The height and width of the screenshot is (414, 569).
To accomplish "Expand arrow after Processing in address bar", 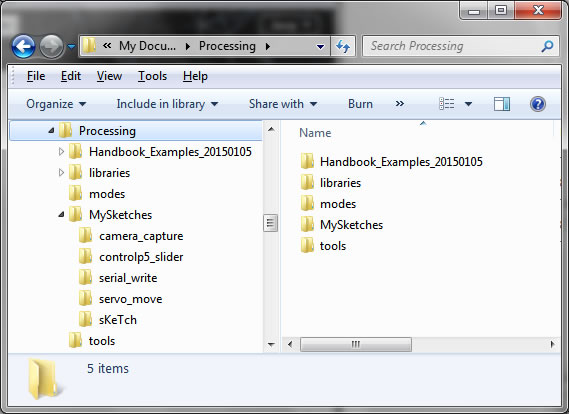I will pos(268,46).
